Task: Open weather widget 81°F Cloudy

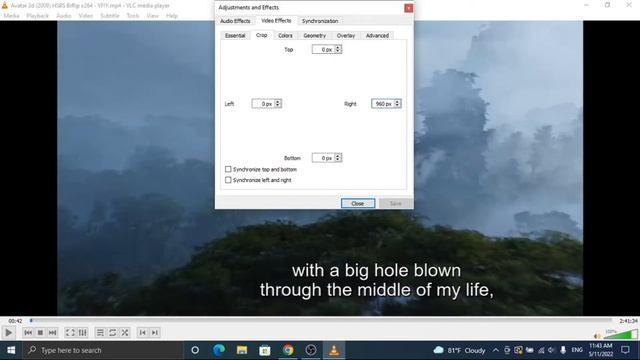Action: tap(460, 350)
